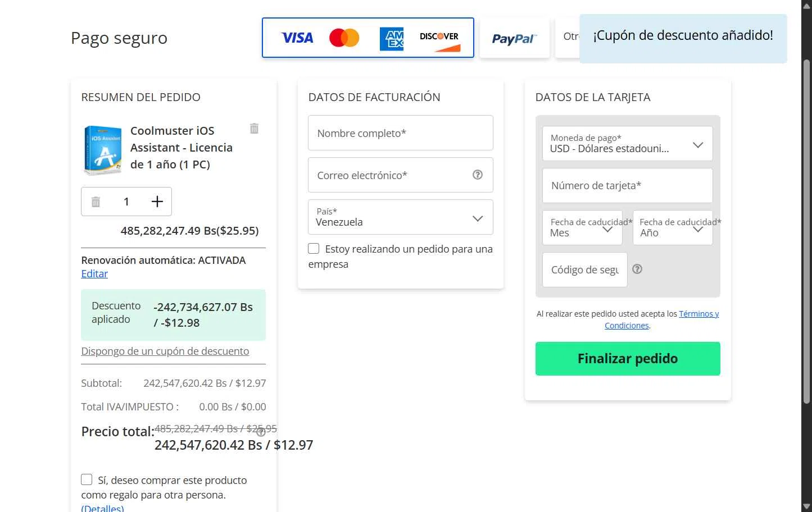Click the Número de tarjeta field

[627, 186]
